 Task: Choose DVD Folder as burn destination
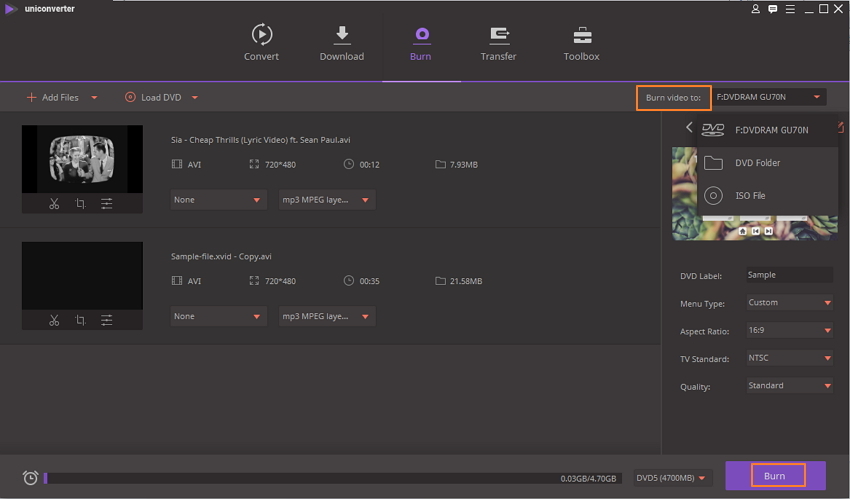click(x=767, y=163)
